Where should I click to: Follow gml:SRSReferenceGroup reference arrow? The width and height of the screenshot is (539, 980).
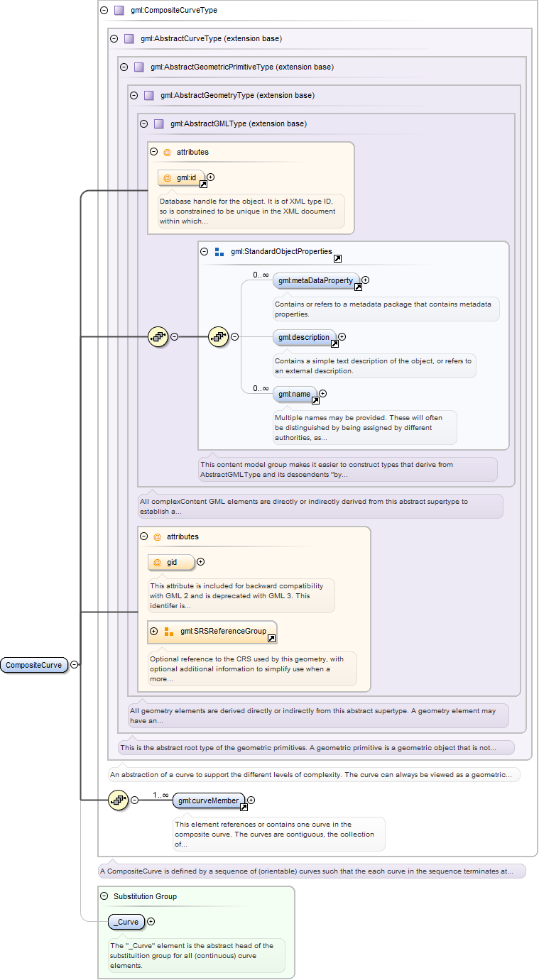(271, 639)
